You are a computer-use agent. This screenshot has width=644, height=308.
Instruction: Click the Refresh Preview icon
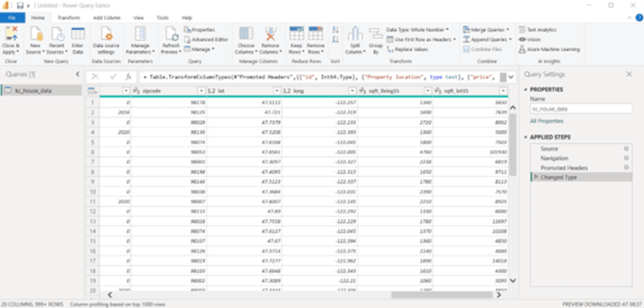[x=172, y=34]
